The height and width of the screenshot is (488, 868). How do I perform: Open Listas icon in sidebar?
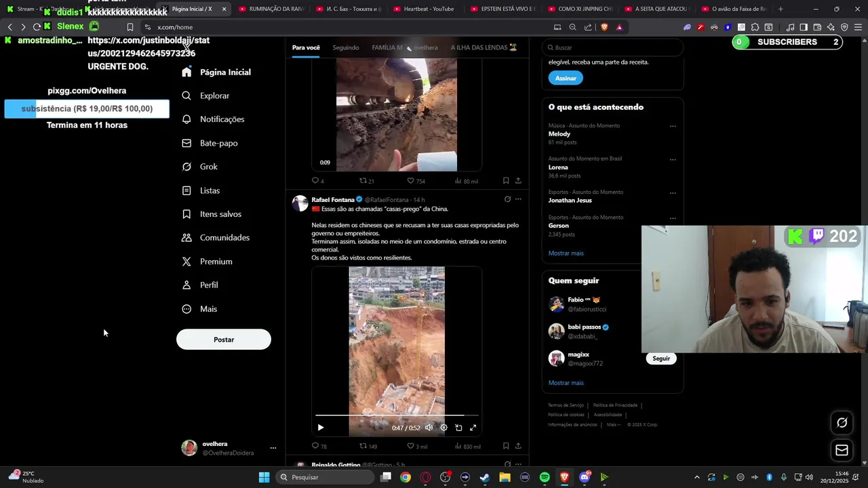[186, 190]
